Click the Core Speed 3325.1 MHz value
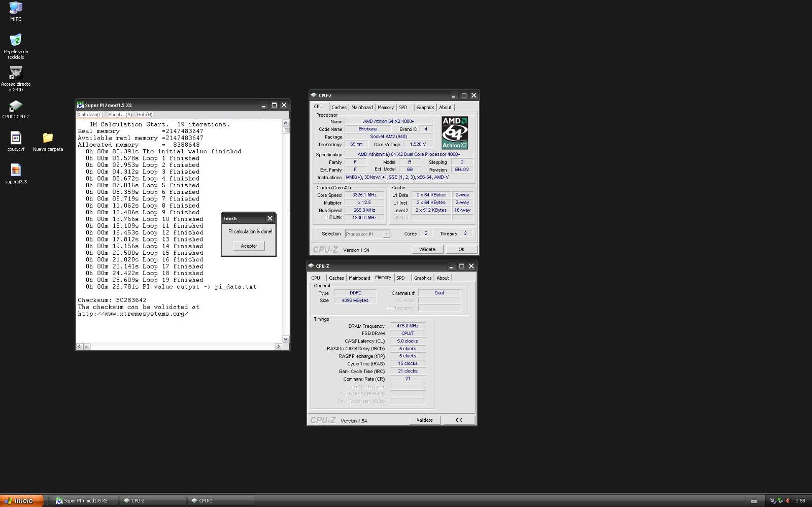The height and width of the screenshot is (507, 812). pyautogui.click(x=364, y=195)
